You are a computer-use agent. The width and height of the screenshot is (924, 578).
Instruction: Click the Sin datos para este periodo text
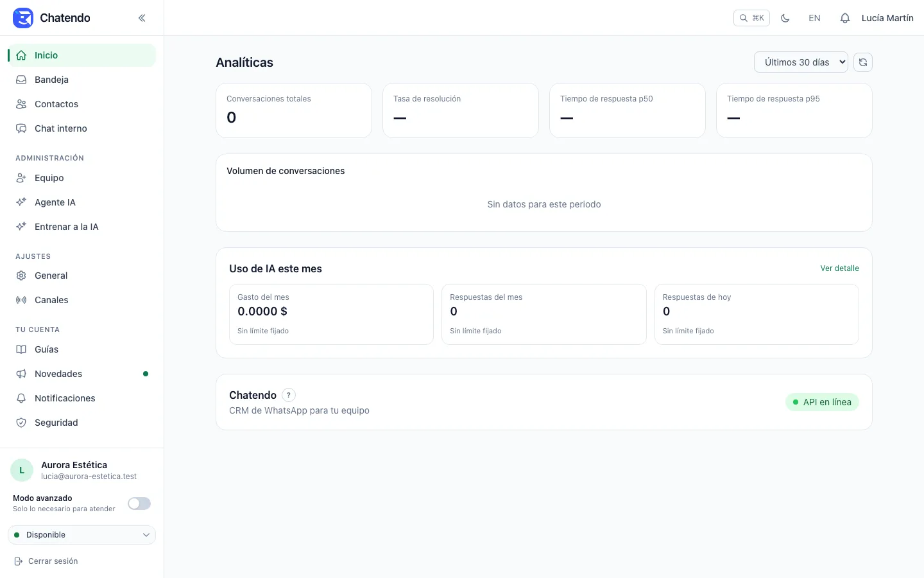[544, 204]
